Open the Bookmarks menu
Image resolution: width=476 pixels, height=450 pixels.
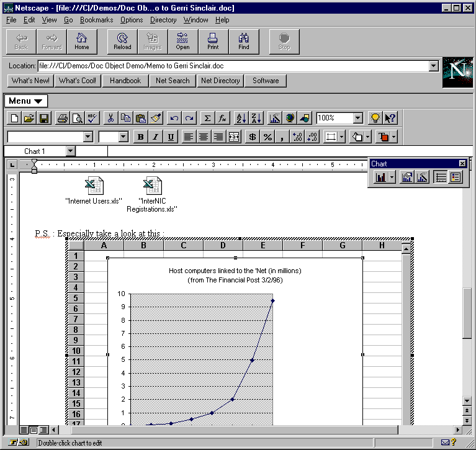coord(96,20)
